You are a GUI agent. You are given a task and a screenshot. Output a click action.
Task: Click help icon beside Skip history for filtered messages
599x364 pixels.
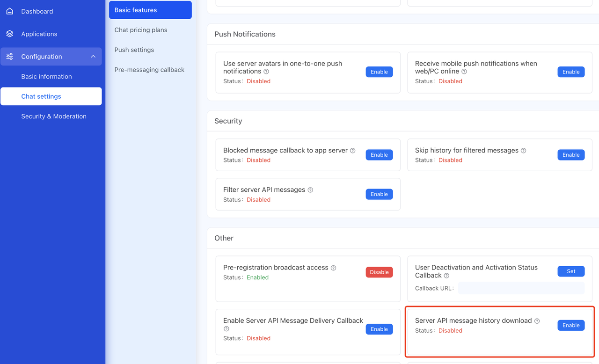pos(523,151)
